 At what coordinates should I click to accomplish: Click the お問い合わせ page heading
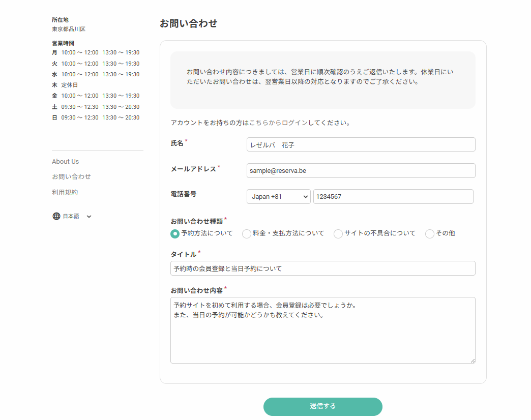[188, 23]
